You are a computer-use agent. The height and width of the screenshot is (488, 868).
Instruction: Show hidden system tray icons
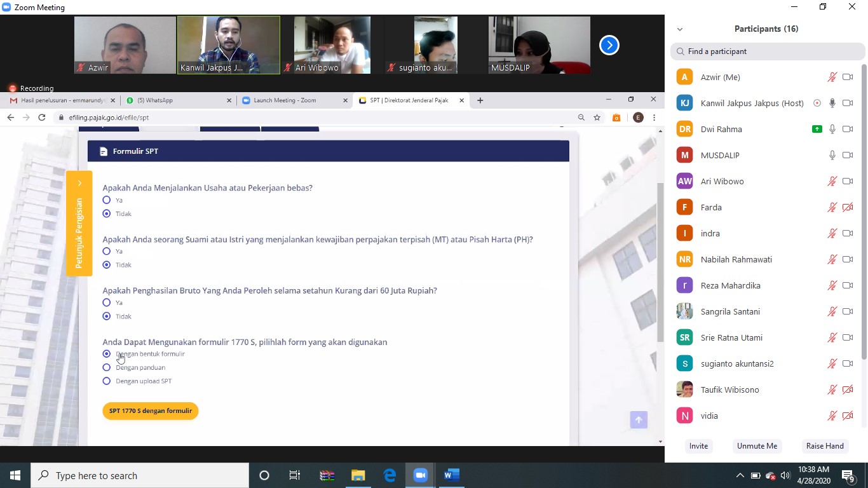[x=740, y=475]
